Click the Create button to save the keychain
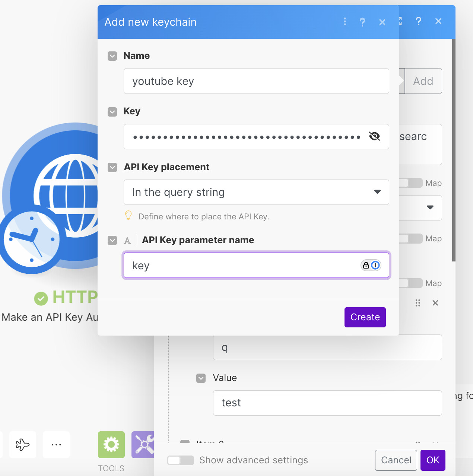This screenshot has height=476, width=473. pos(365,317)
